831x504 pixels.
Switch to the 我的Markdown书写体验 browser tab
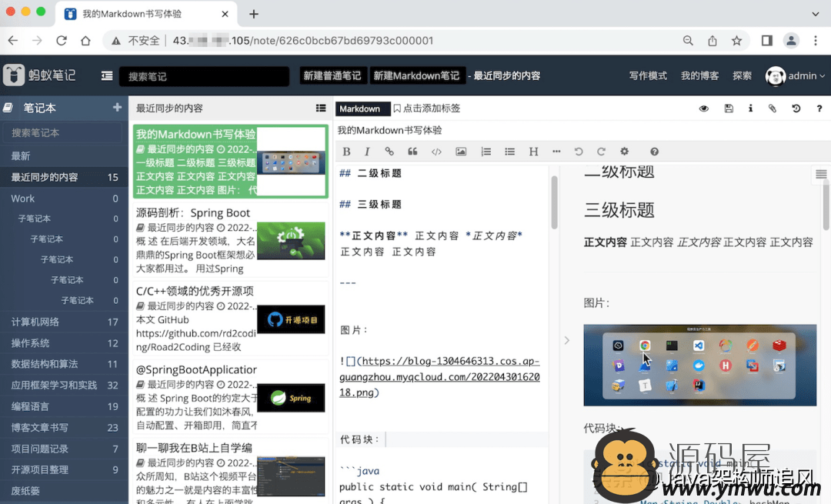pyautogui.click(x=147, y=14)
